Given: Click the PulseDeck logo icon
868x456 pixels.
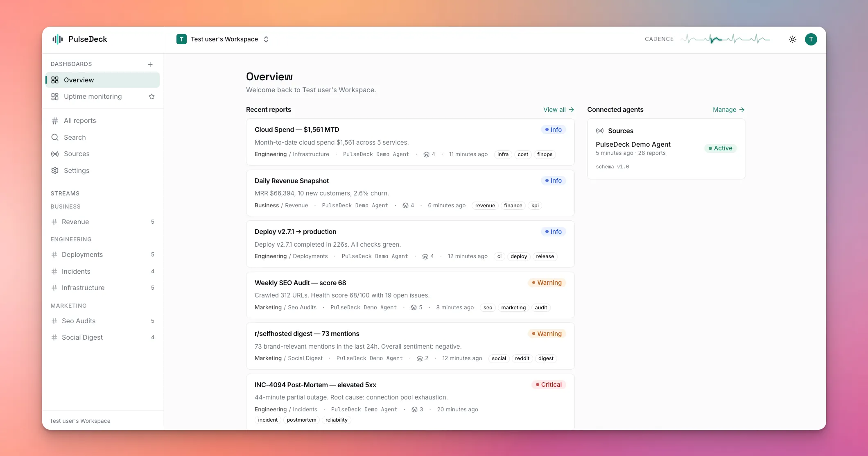Looking at the screenshot, I should (x=58, y=39).
